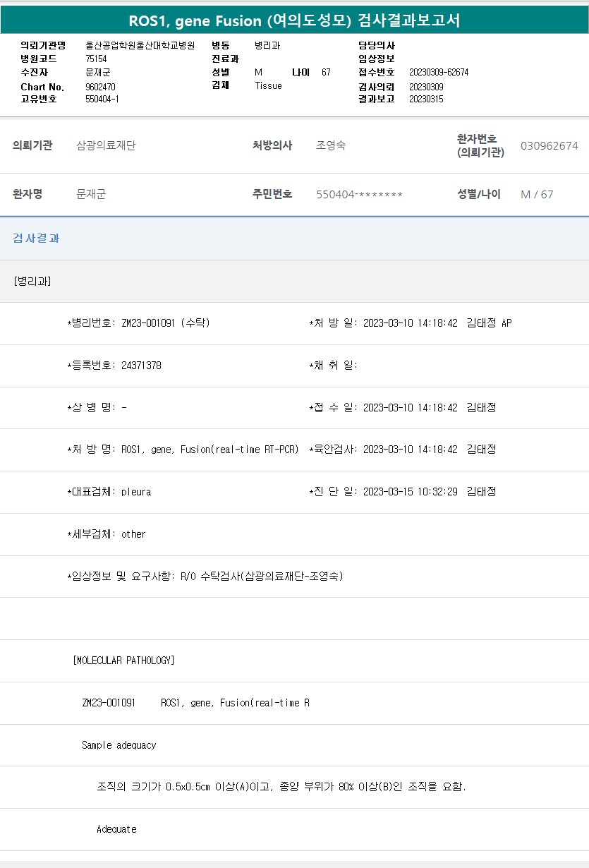Click the 상병명 field line
This screenshot has height=868, width=589.
coord(97,408)
